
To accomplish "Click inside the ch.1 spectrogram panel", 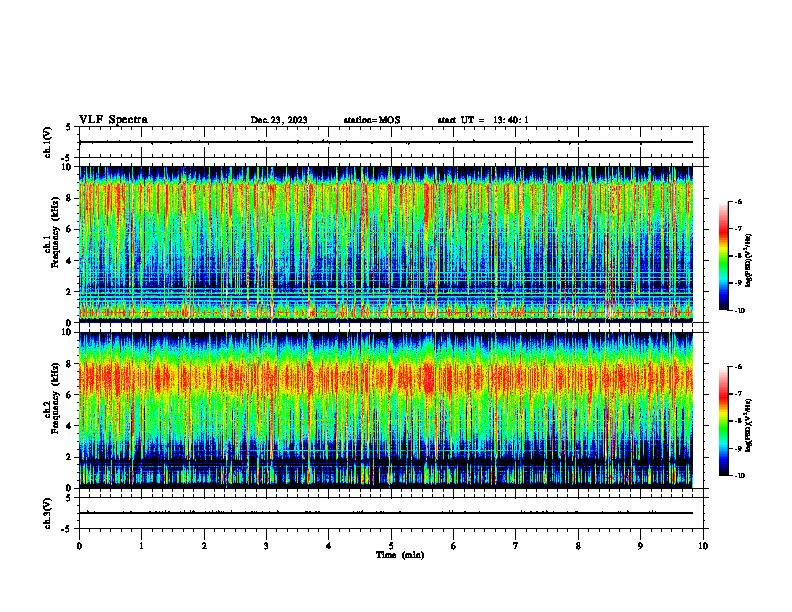I will [385, 244].
